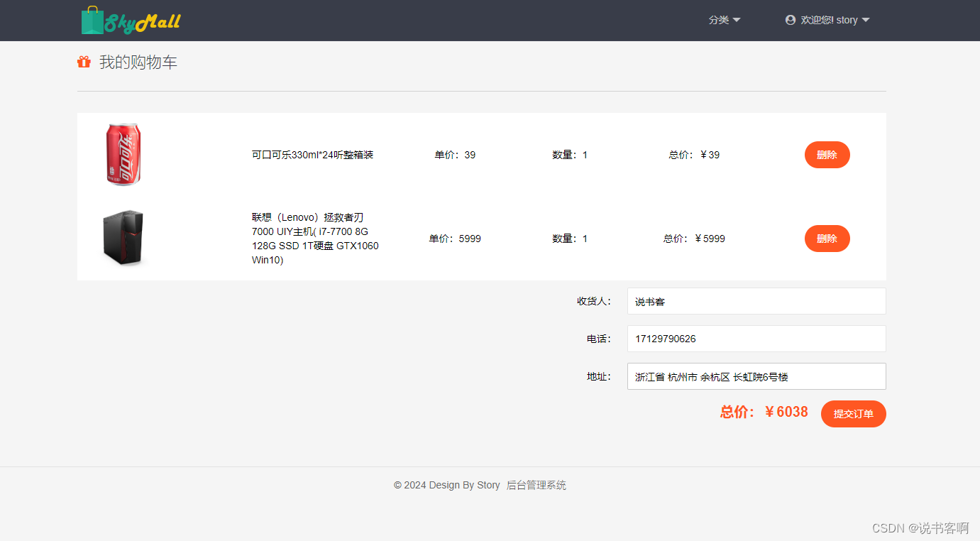The height and width of the screenshot is (541, 980).
Task: Click the user avatar icon beside 欢迎您! story
Action: 791,20
